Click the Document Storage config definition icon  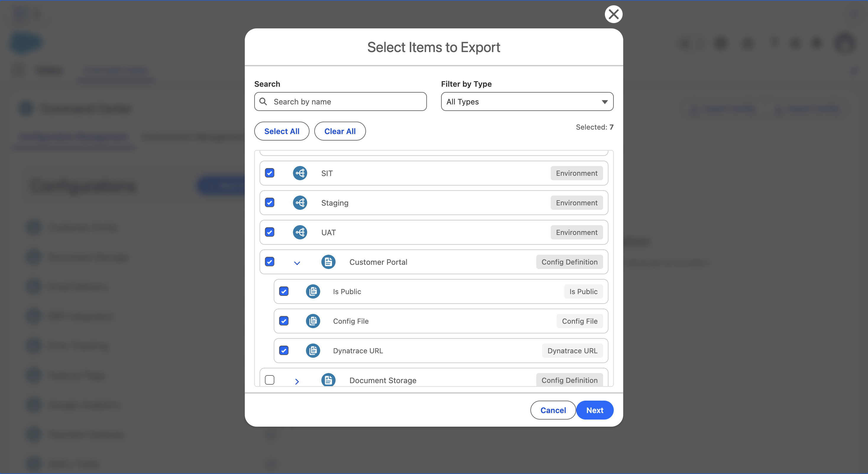(x=328, y=380)
